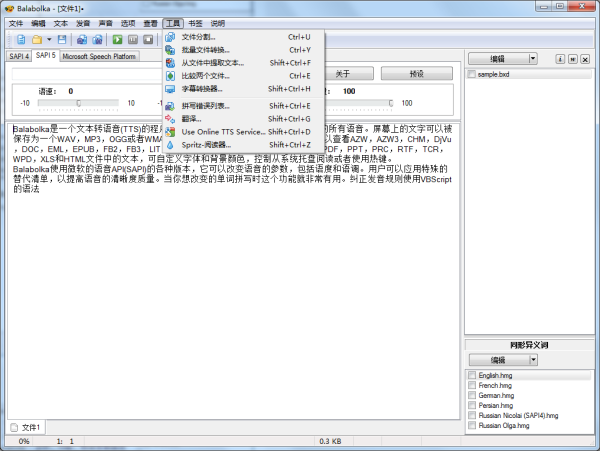Expand the dropdown arrow next to Open icon
The height and width of the screenshot is (451, 600).
[48, 40]
